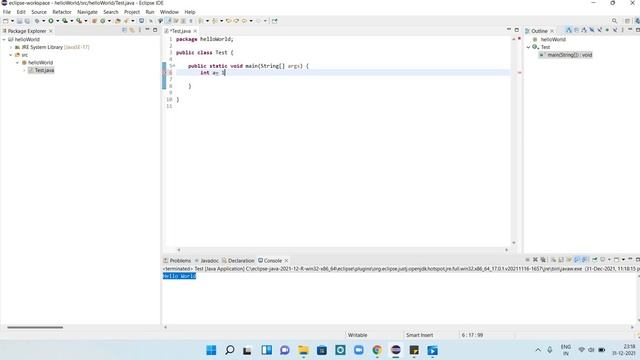This screenshot has height=360, width=640.
Task: Terminate the console process icon
Action: pyautogui.click(x=527, y=260)
